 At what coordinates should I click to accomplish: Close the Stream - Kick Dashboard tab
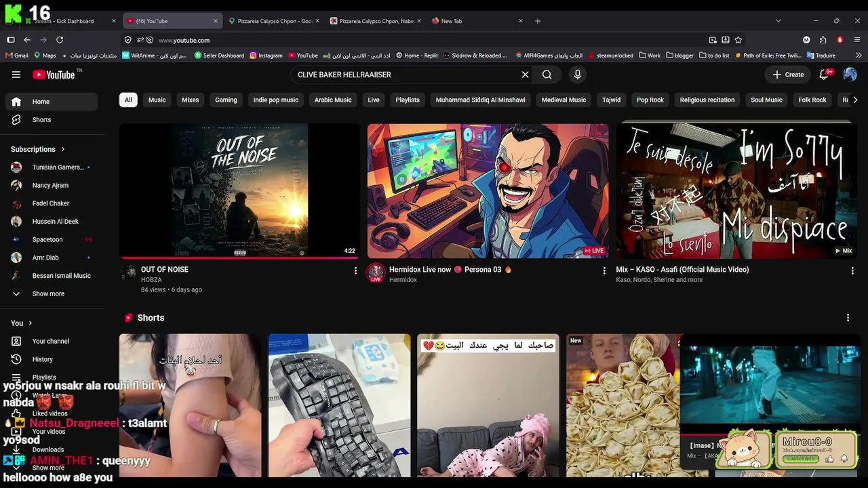pyautogui.click(x=114, y=21)
